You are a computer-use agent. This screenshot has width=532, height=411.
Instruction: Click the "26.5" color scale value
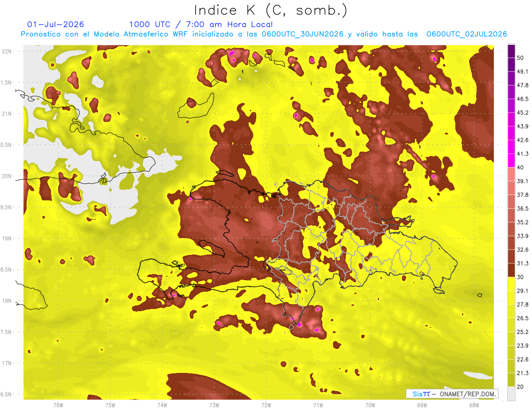pyautogui.click(x=523, y=318)
